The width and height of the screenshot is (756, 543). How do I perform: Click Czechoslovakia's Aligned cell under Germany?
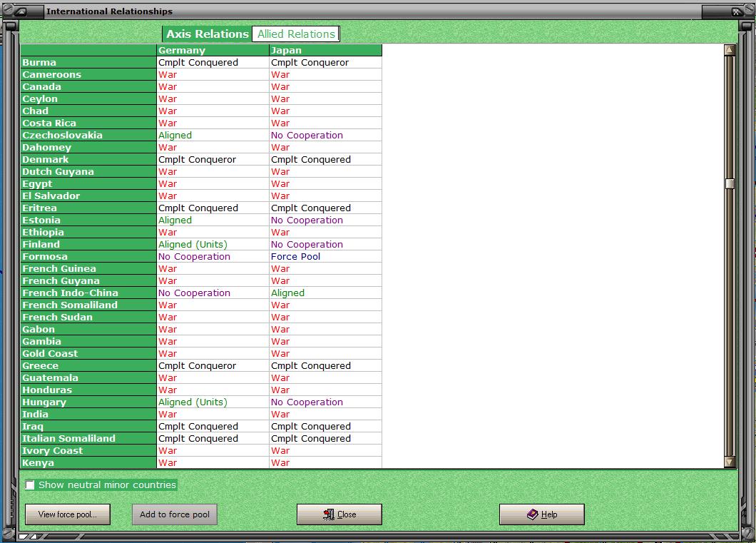click(213, 135)
